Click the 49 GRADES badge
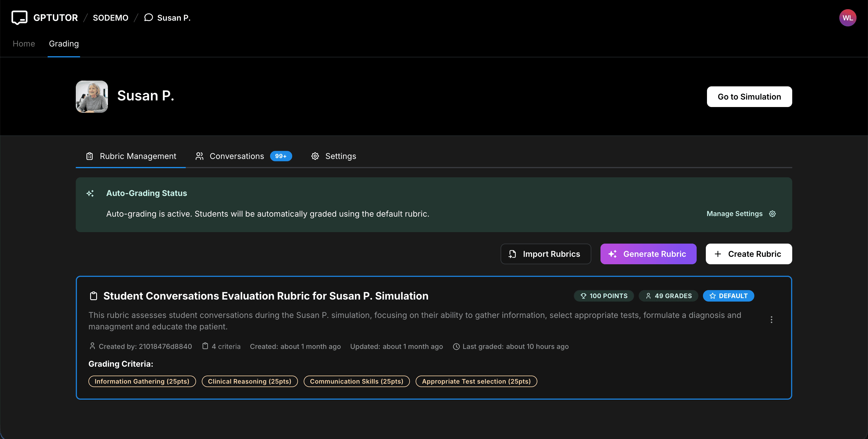 [x=668, y=296]
